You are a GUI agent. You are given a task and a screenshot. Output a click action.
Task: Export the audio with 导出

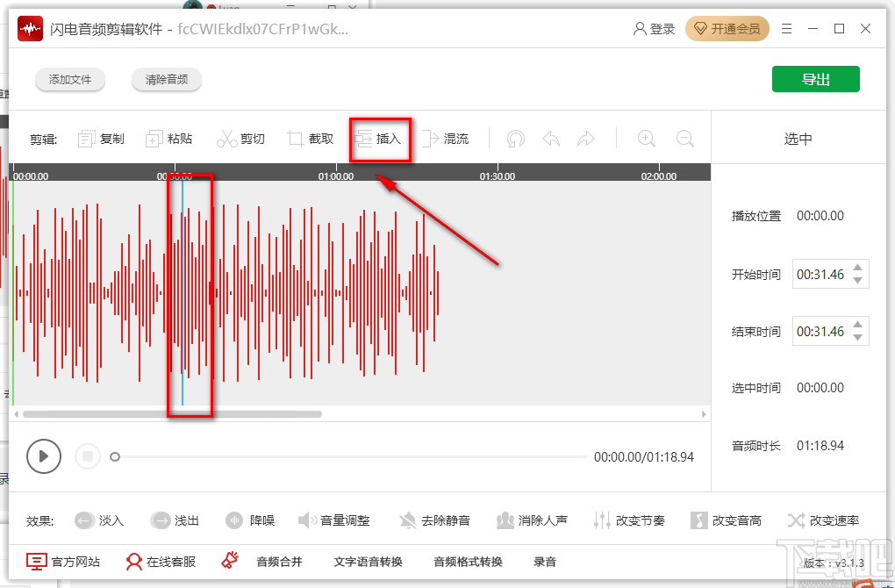coord(815,78)
